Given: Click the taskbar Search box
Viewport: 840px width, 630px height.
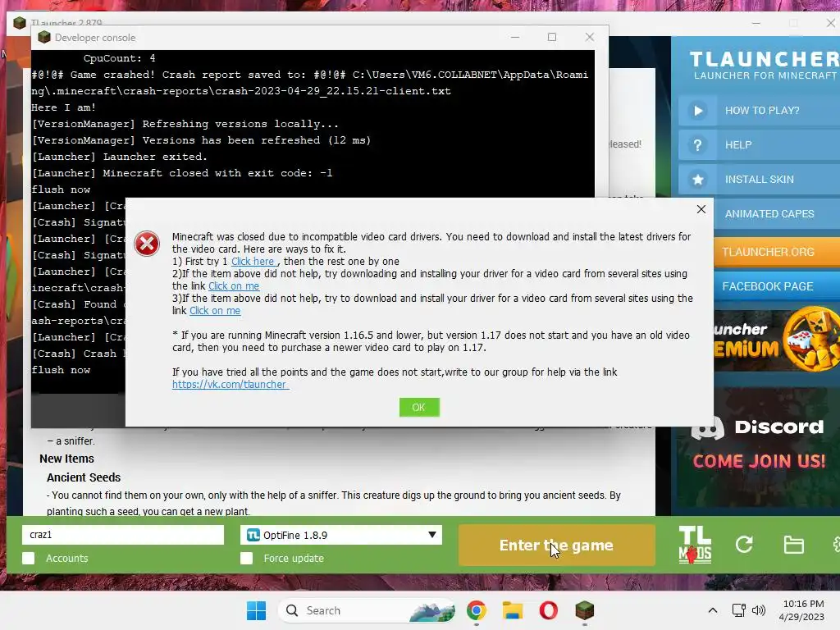Looking at the screenshot, I should click(x=367, y=610).
